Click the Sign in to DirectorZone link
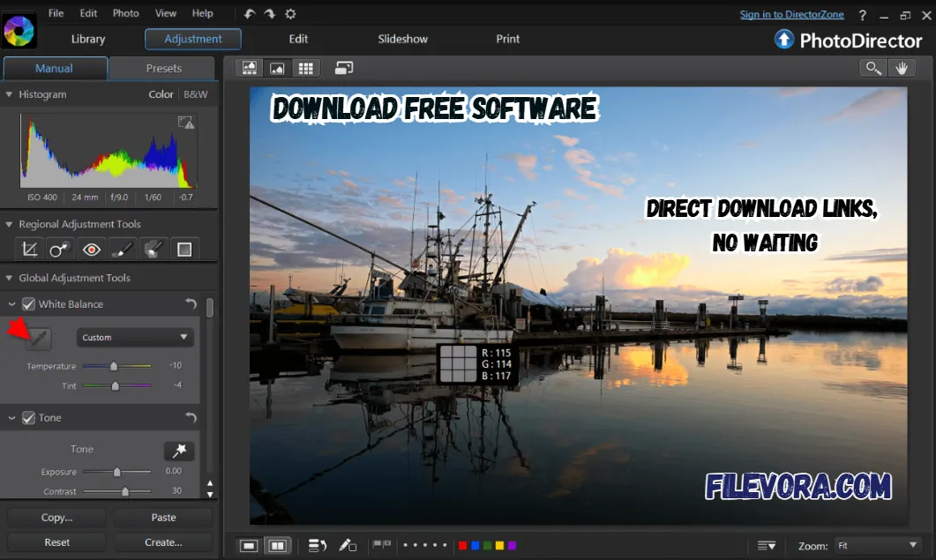 [791, 13]
